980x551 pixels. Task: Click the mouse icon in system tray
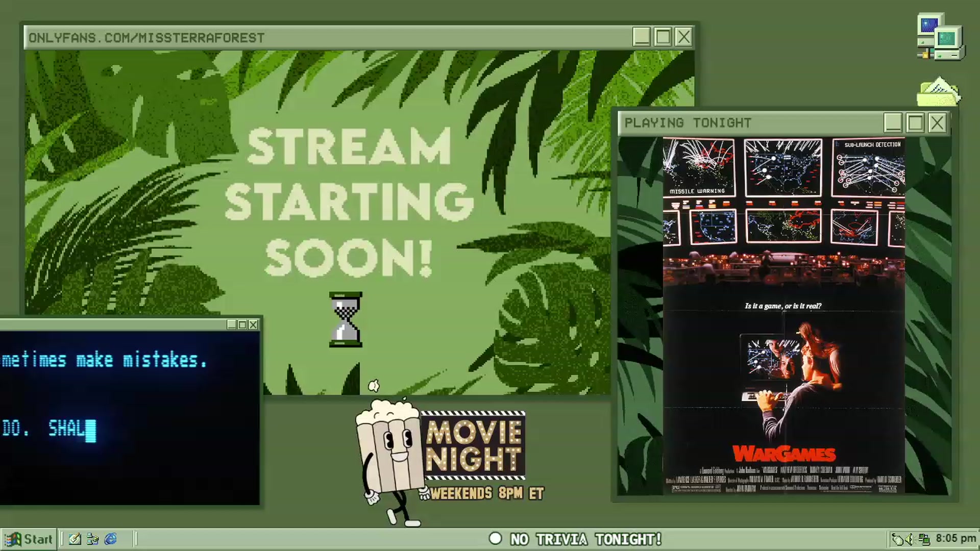897,539
